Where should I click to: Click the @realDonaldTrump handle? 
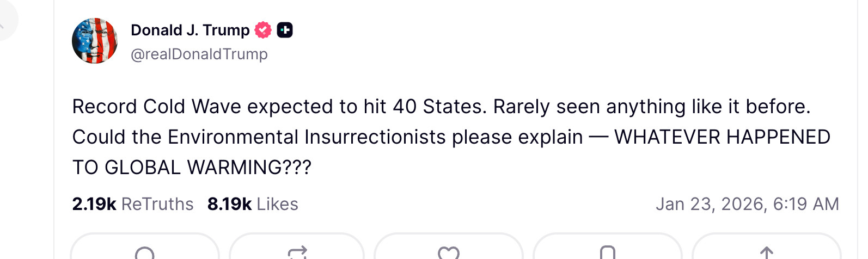click(x=199, y=54)
